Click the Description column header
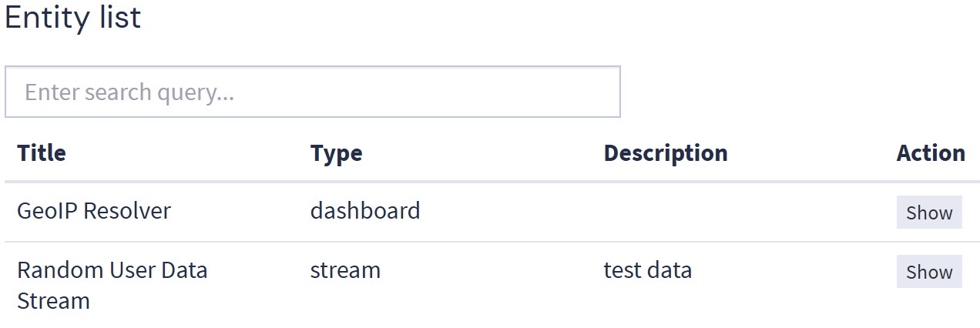 pyautogui.click(x=665, y=153)
